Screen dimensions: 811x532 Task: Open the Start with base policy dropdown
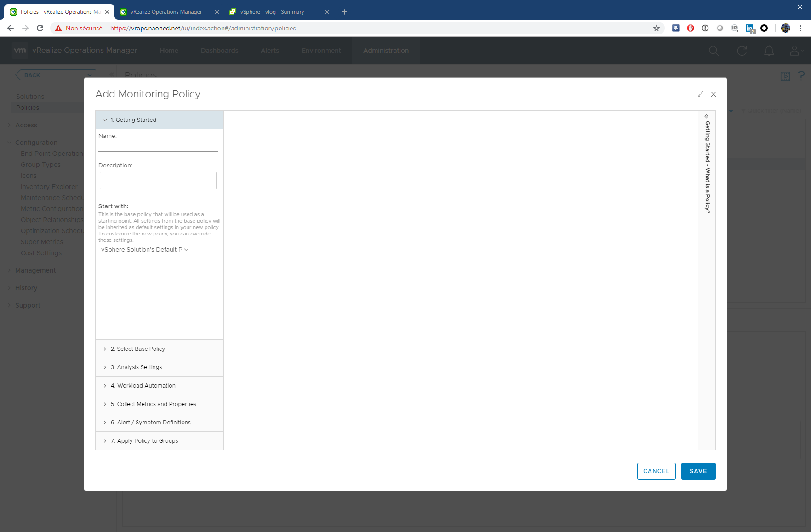pyautogui.click(x=144, y=250)
